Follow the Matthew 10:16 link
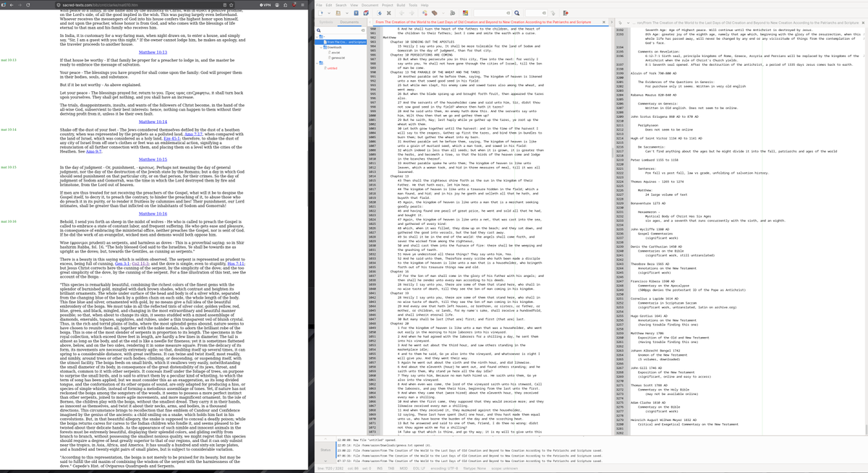Viewport: 868px width, 473px height. [153, 215]
